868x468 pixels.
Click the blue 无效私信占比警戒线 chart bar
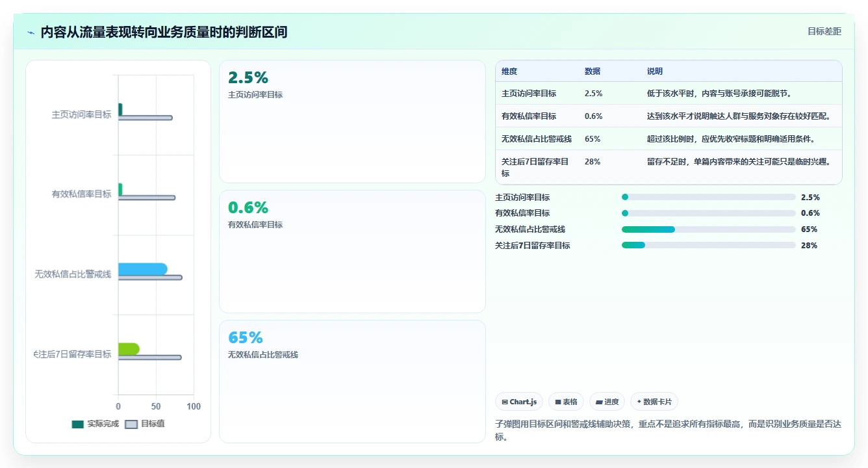click(142, 269)
